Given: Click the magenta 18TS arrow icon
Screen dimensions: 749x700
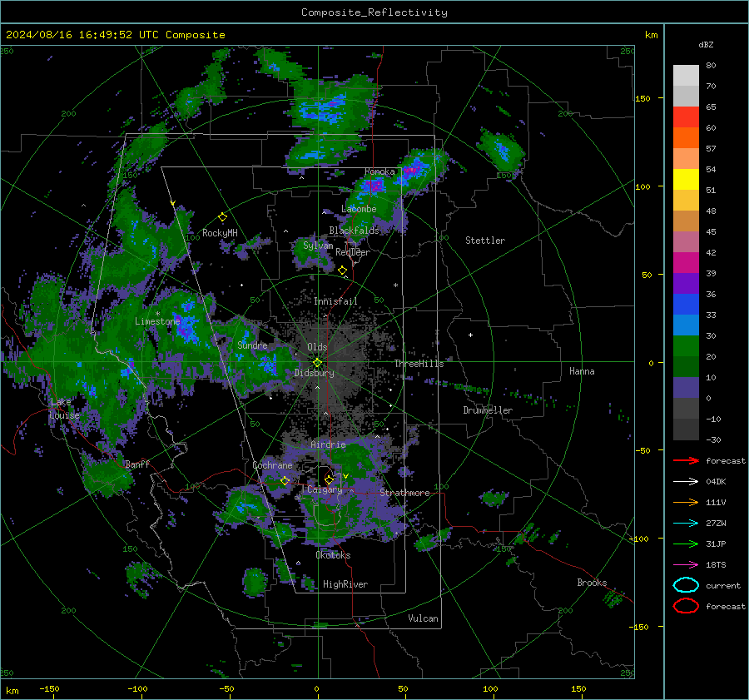Looking at the screenshot, I should [686, 565].
